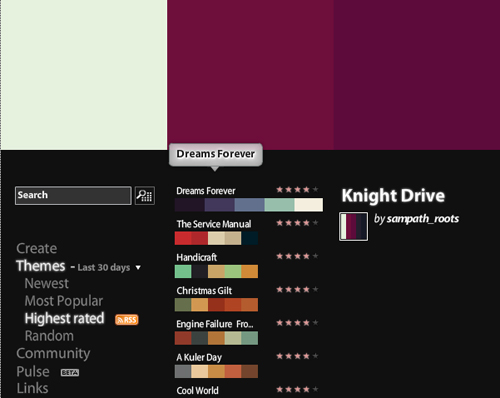The image size is (500, 398).
Task: Click Christmas Gilt star rating
Action: point(297,290)
